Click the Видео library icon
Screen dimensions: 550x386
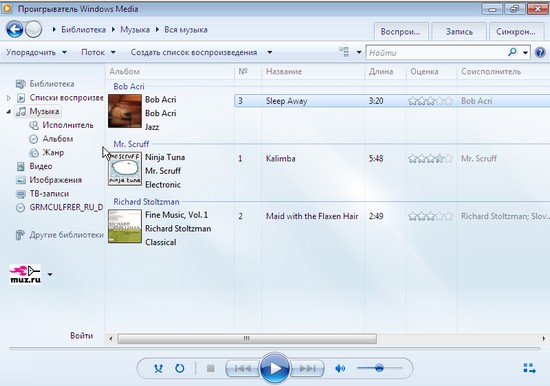click(21, 166)
